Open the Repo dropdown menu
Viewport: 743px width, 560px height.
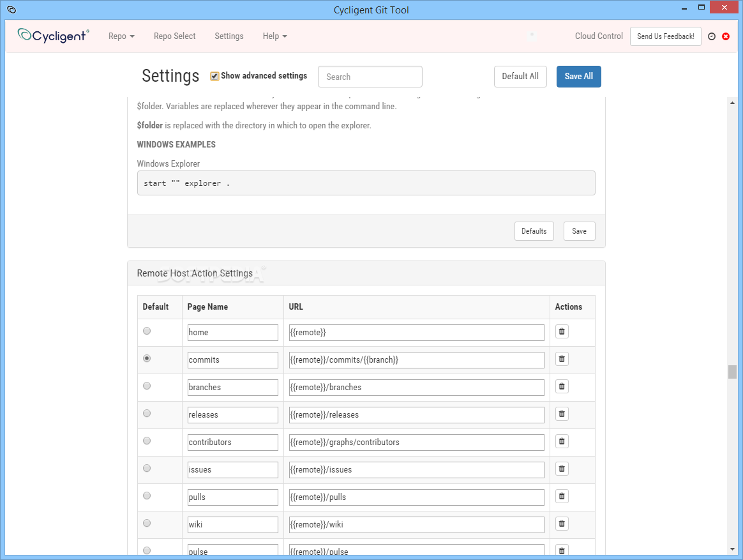click(121, 36)
